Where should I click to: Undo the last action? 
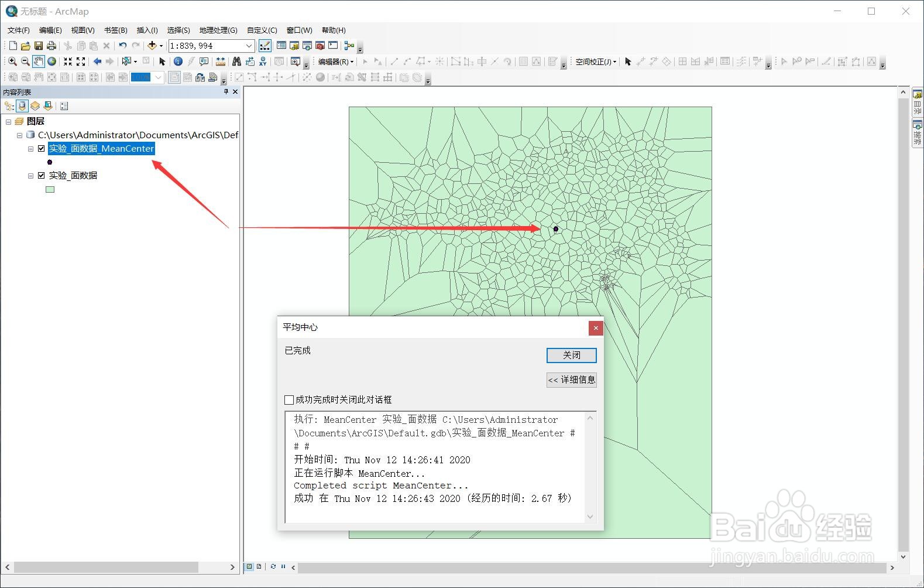click(122, 46)
